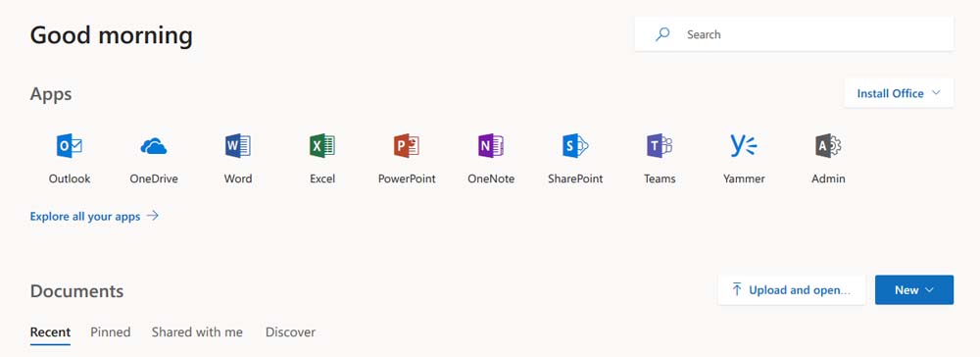This screenshot has height=357, width=980.
Task: Launch the SharePoint app icon
Action: coord(575,146)
